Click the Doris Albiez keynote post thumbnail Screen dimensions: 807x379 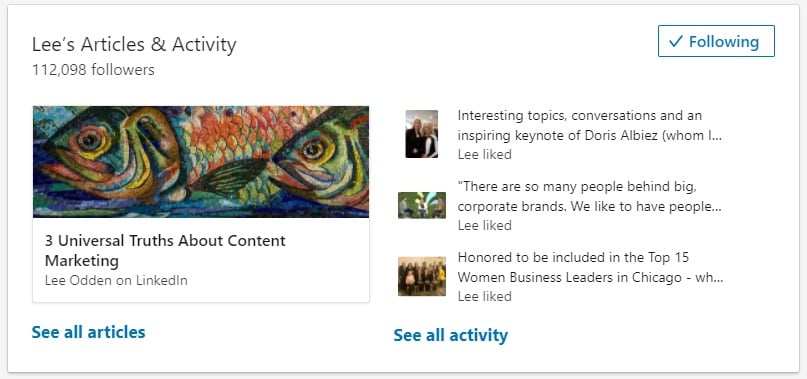coord(422,134)
